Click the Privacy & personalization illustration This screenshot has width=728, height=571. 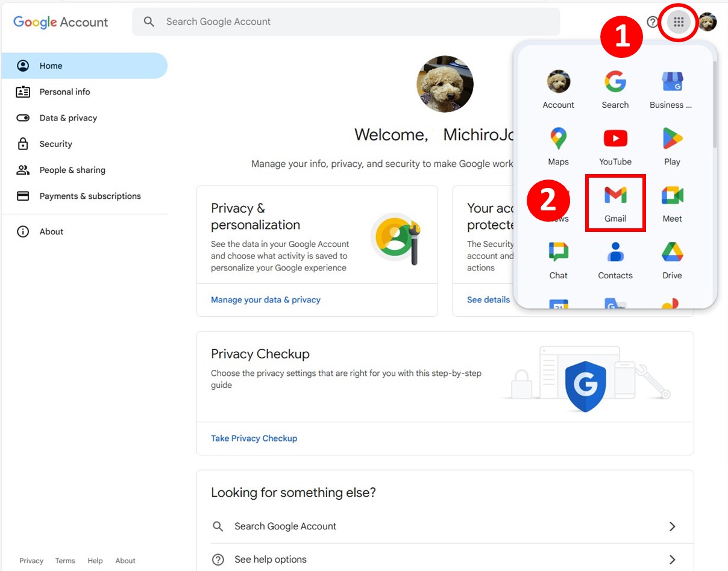[395, 239]
